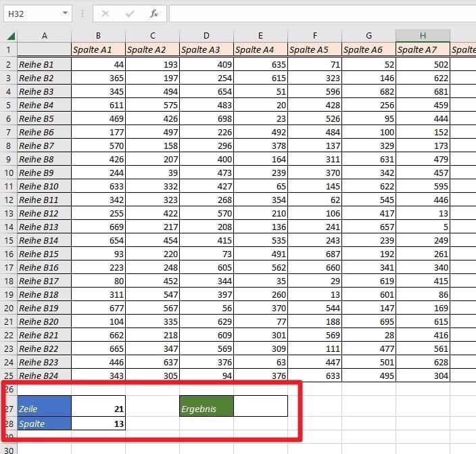
Task: Click the Spalte A2 header cell
Action: 153,49
